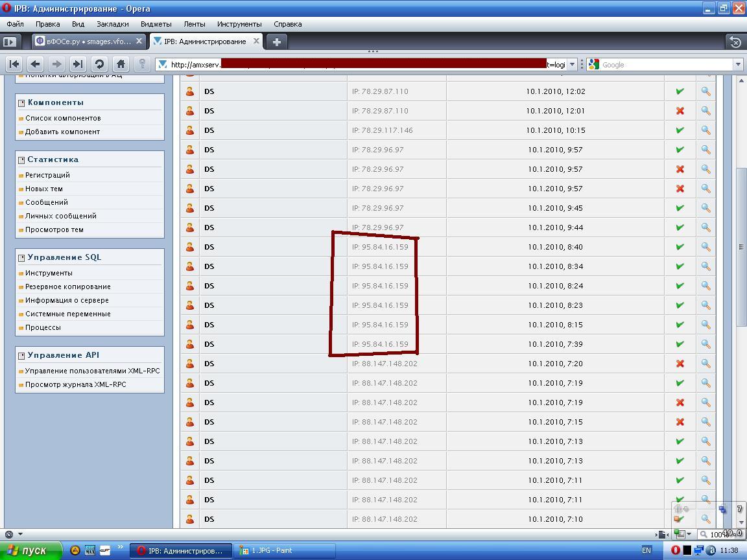
Task: Collapse the Управление SQL section
Action: [21, 257]
